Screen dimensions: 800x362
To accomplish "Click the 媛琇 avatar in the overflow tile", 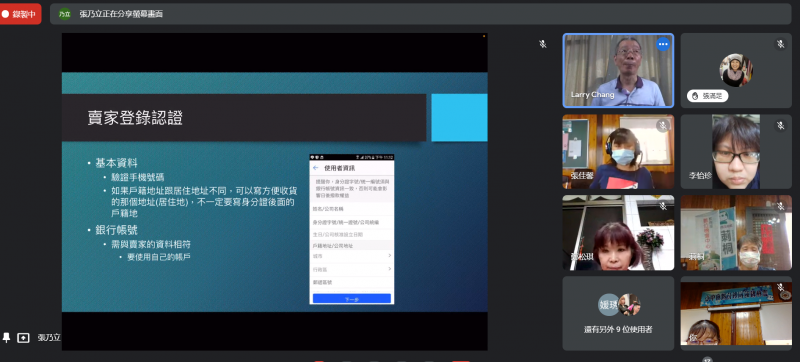I will coord(609,305).
